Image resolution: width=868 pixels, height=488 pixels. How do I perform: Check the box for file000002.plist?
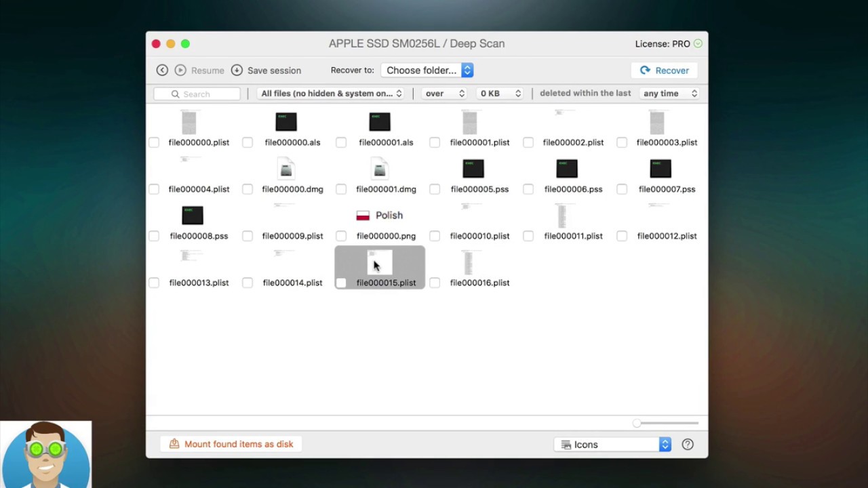point(528,142)
